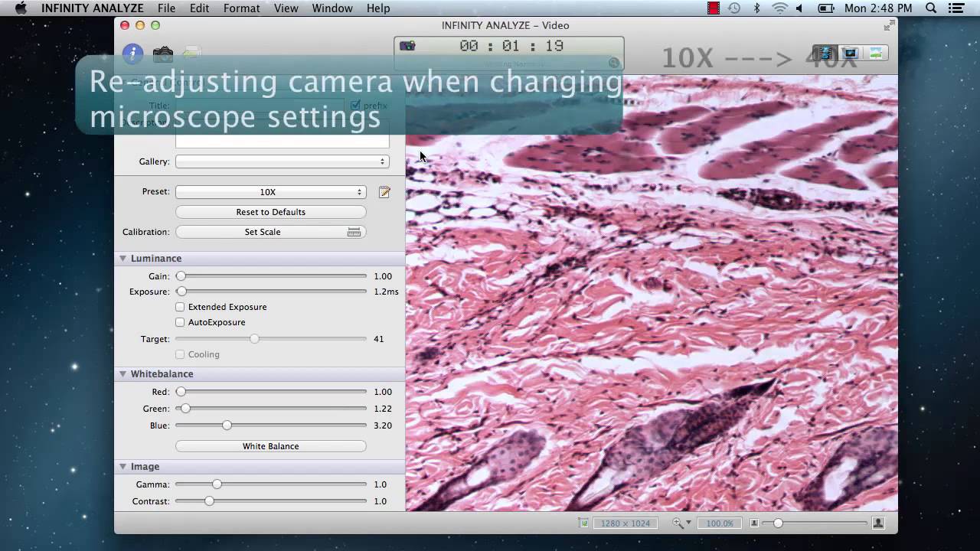Switch to video filmstrip view mode
Image resolution: width=980 pixels, height=551 pixels.
click(824, 53)
